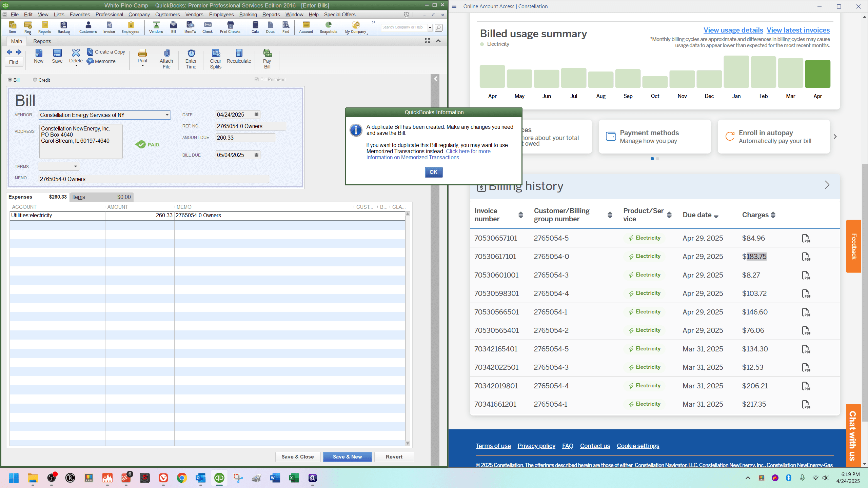Image resolution: width=868 pixels, height=488 pixels.
Task: Click the Recalculate icon
Action: [x=239, y=56]
